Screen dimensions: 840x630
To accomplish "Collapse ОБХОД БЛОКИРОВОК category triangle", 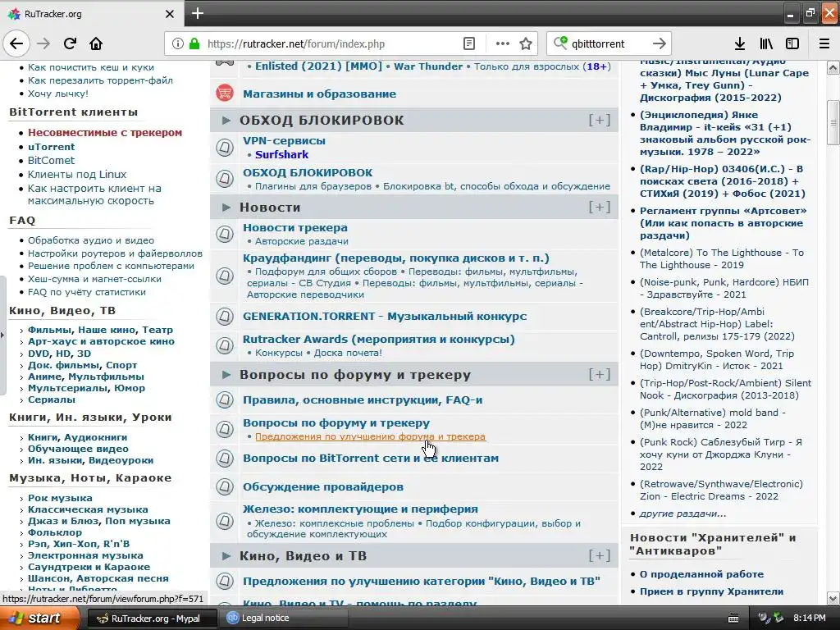I will click(226, 120).
